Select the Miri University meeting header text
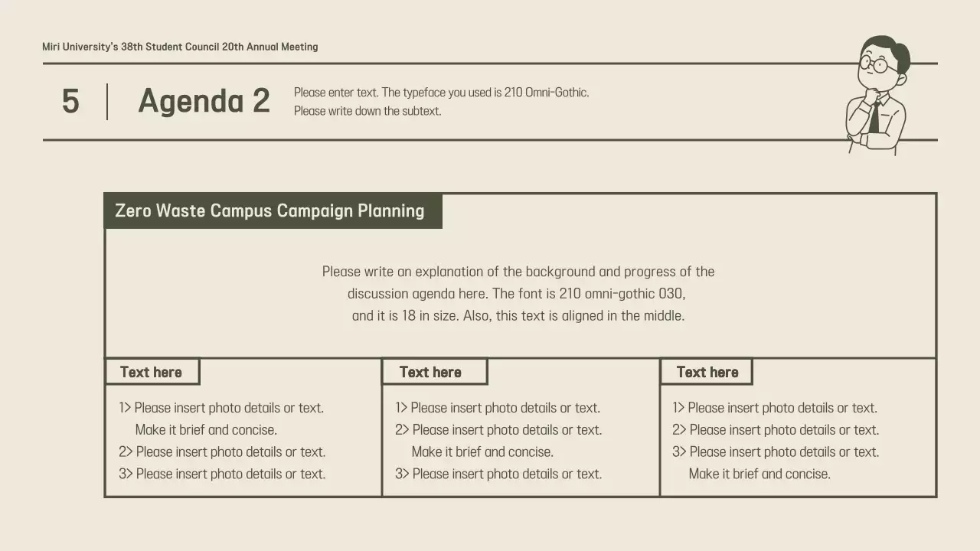Screen dimensions: 980x551 click(180, 47)
